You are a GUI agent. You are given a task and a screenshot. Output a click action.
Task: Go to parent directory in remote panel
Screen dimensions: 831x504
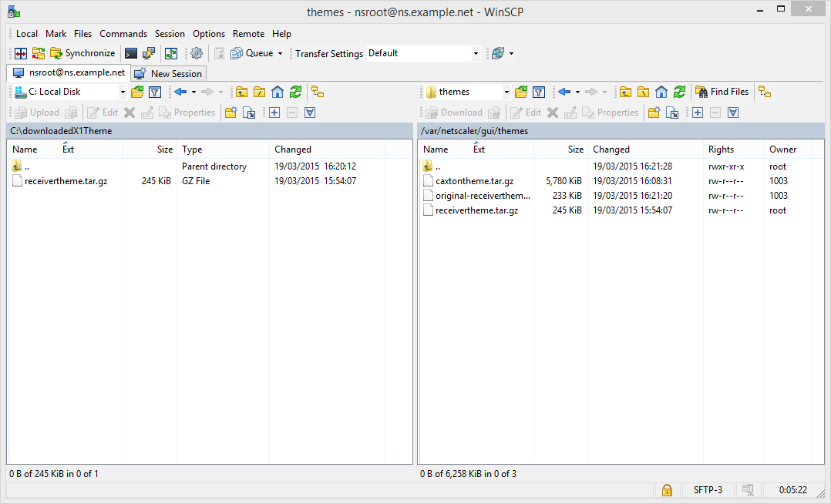click(624, 92)
